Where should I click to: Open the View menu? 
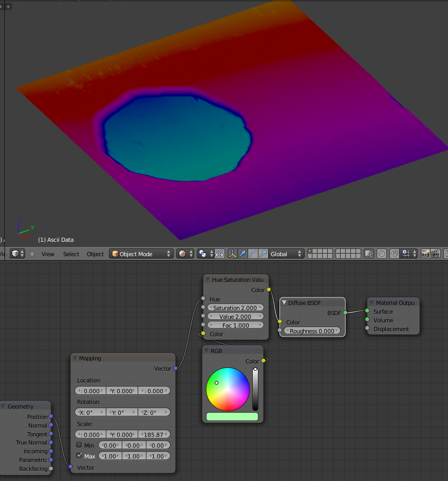48,254
